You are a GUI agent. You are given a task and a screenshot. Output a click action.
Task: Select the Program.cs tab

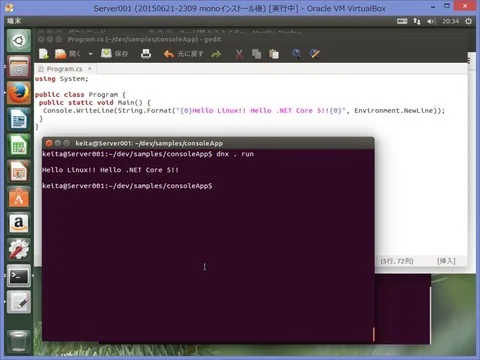point(64,69)
